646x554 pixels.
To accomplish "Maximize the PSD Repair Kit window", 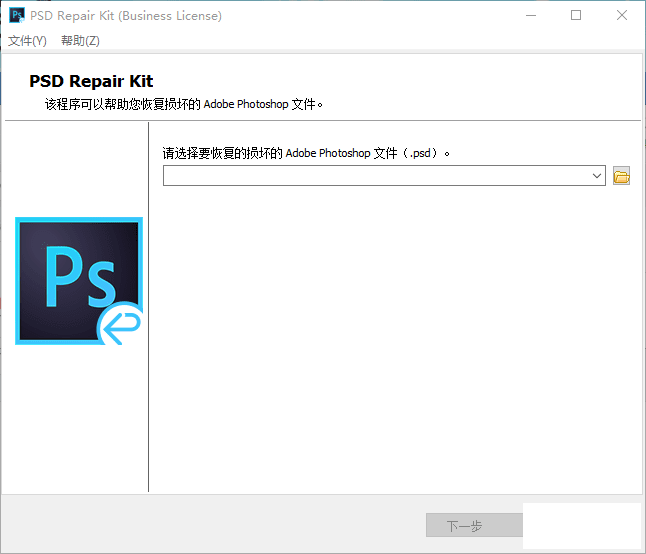I will click(576, 15).
